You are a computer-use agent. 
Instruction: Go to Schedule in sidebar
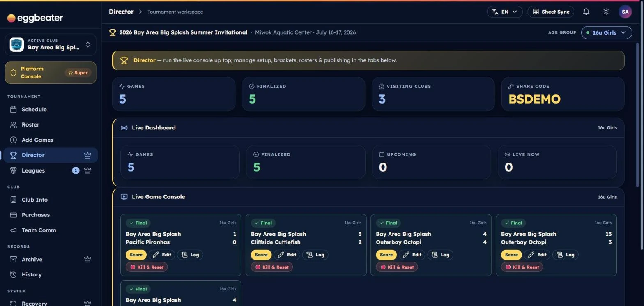[x=51, y=110]
